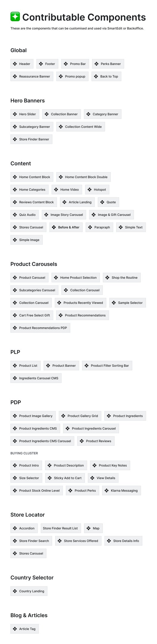Open the Klarna Messaging chip

(122, 490)
